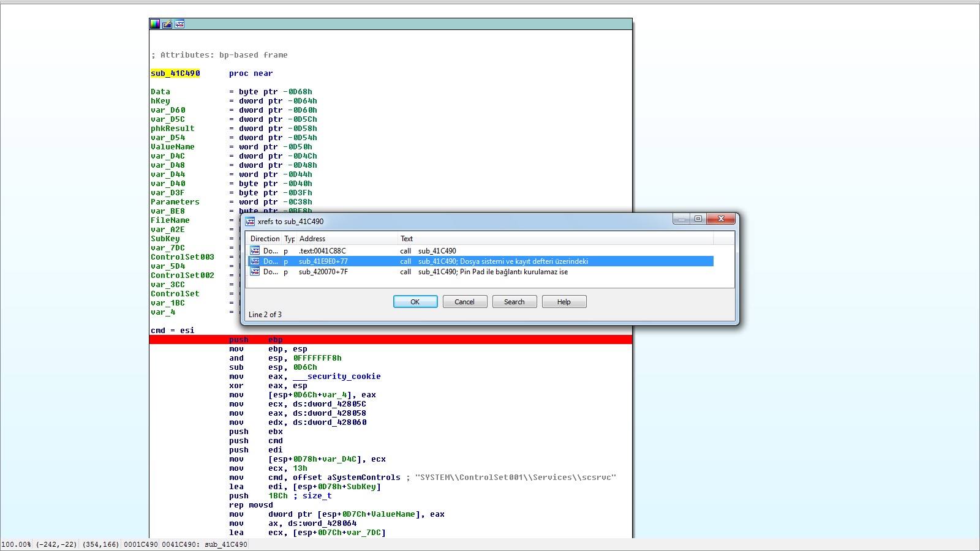The height and width of the screenshot is (551, 980).
Task: Close the xrefs to sub_41C490 dialog
Action: 721,219
